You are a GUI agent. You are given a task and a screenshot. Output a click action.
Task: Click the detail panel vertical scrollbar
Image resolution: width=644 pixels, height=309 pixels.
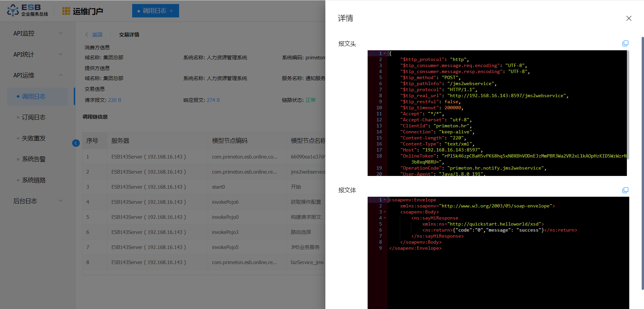(x=642, y=161)
